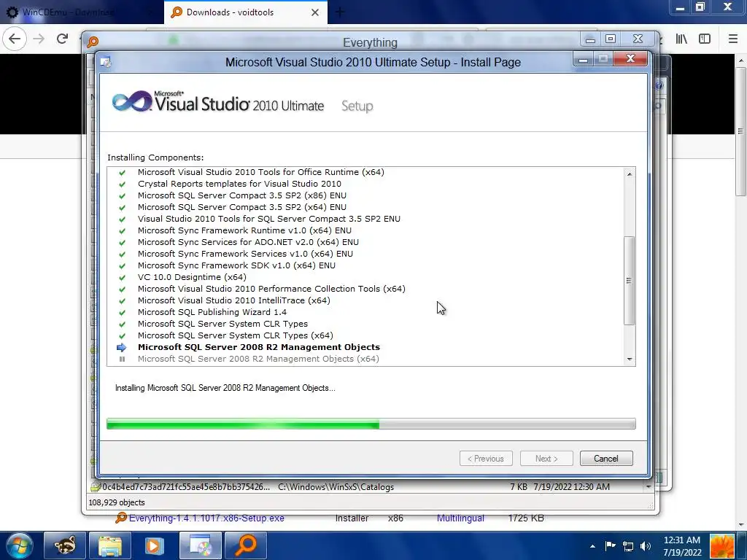Click browser Back button
Viewport: 747px width, 560px height.
[x=15, y=39]
